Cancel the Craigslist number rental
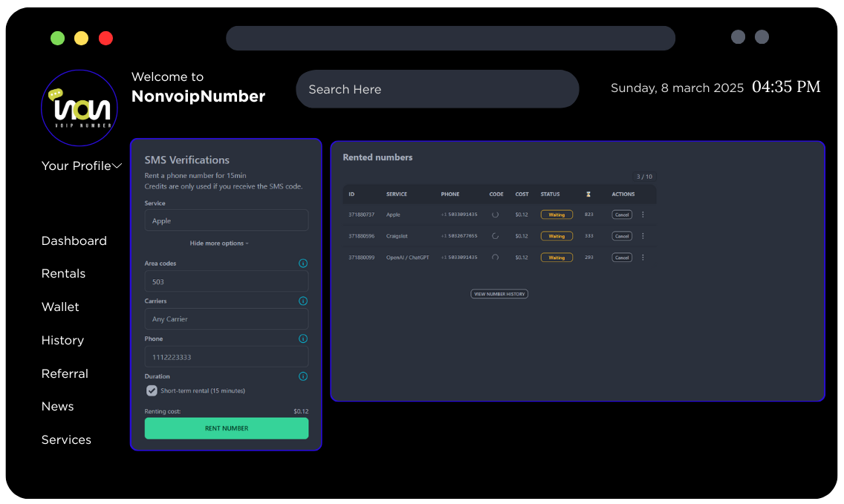Image resolution: width=844 pixels, height=504 pixels. 622,236
